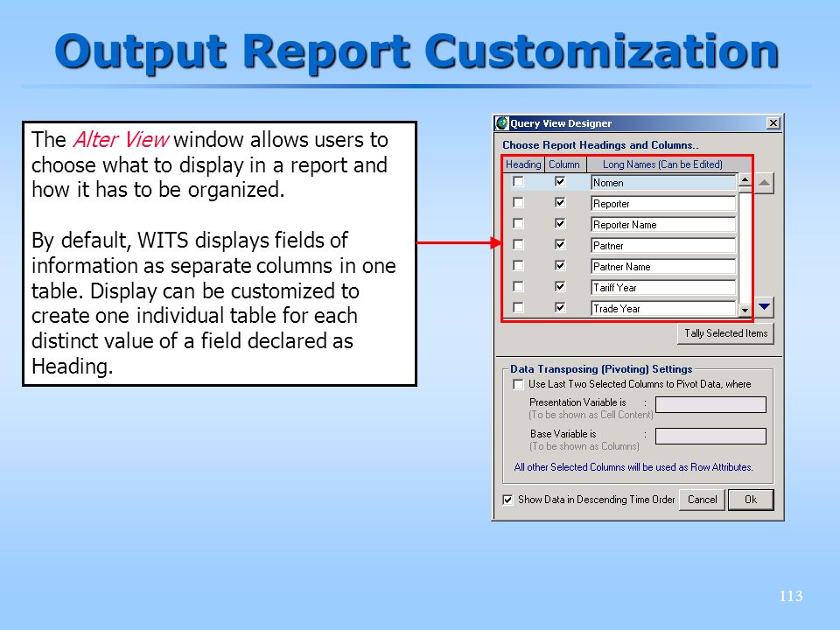Click the Data Transposing (Pivoting) Settings label
This screenshot has width=840, height=630.
[x=601, y=369]
